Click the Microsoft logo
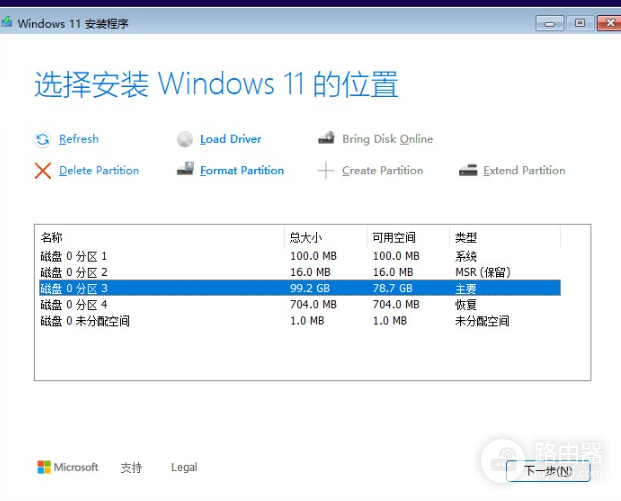The height and width of the screenshot is (501, 621). point(68,467)
